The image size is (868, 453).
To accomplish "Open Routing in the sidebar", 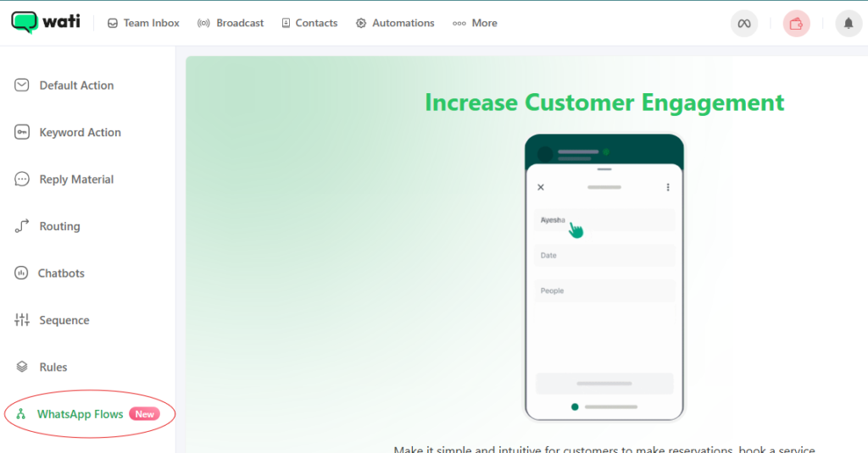I will [47, 226].
